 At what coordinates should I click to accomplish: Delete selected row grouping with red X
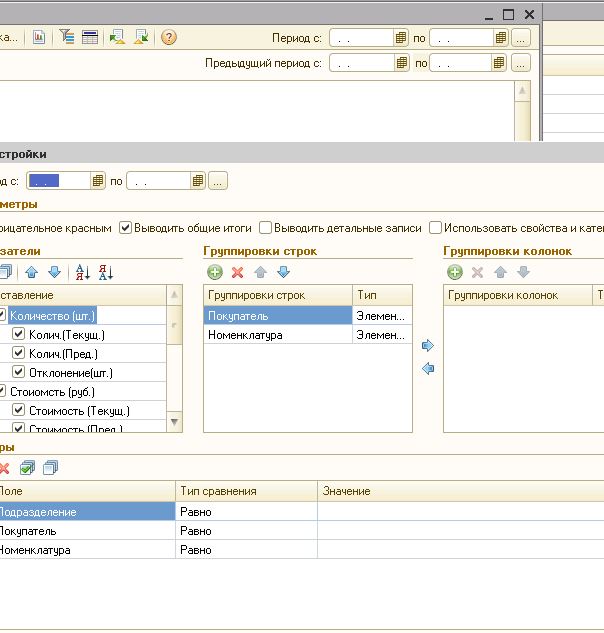(x=237, y=272)
